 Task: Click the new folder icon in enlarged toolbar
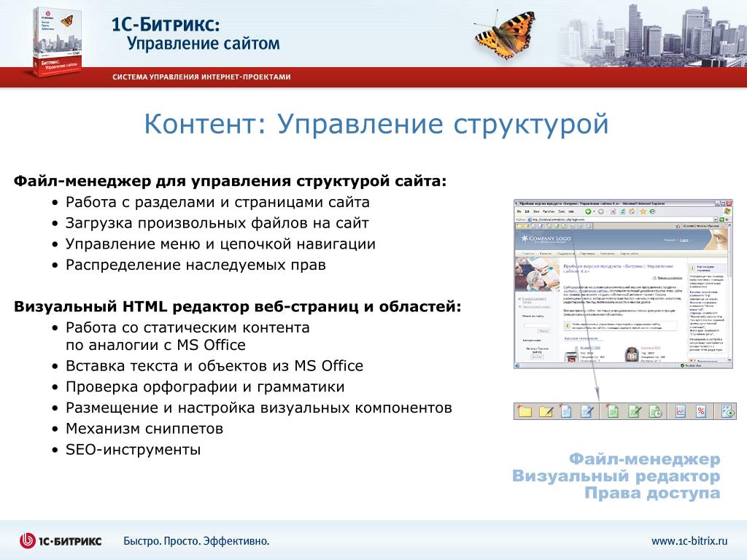coord(525,411)
